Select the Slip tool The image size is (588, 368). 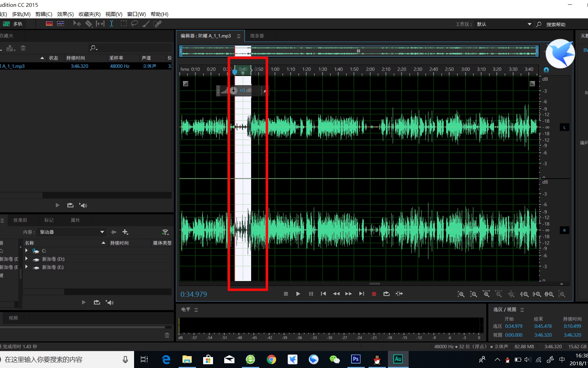coord(100,24)
